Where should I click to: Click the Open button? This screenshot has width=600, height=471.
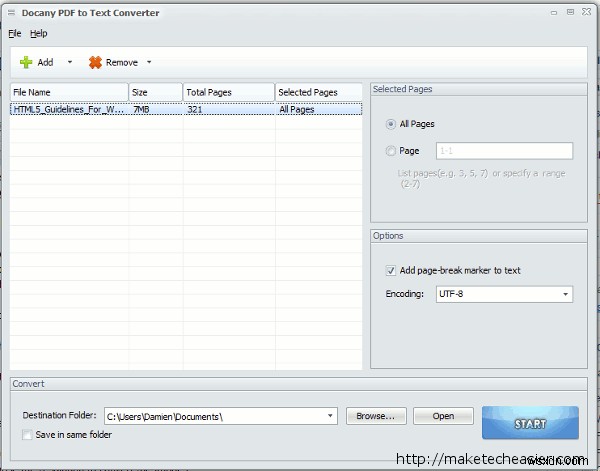tap(443, 416)
